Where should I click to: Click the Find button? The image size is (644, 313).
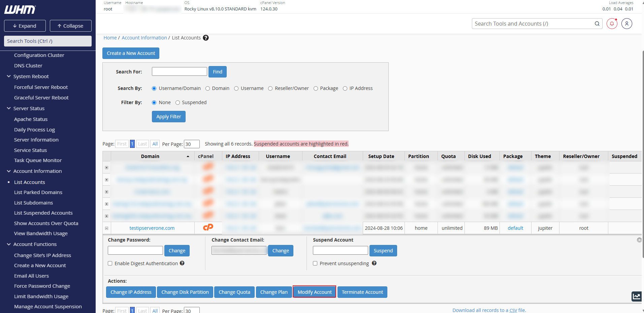pos(218,72)
